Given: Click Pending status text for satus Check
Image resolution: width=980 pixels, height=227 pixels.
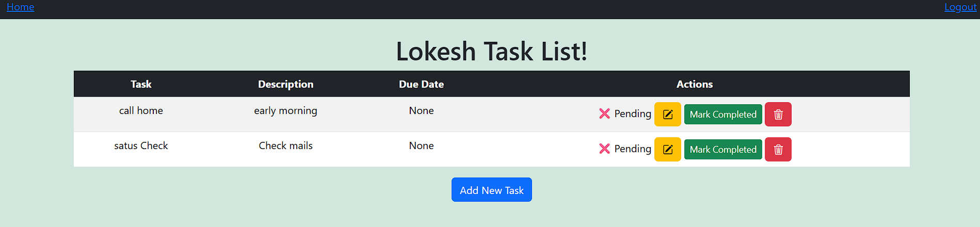Looking at the screenshot, I should pos(633,149).
